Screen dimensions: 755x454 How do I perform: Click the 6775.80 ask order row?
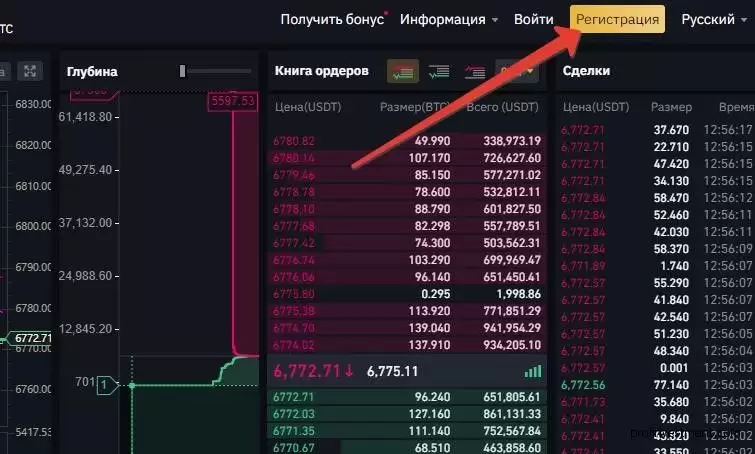tap(407, 294)
